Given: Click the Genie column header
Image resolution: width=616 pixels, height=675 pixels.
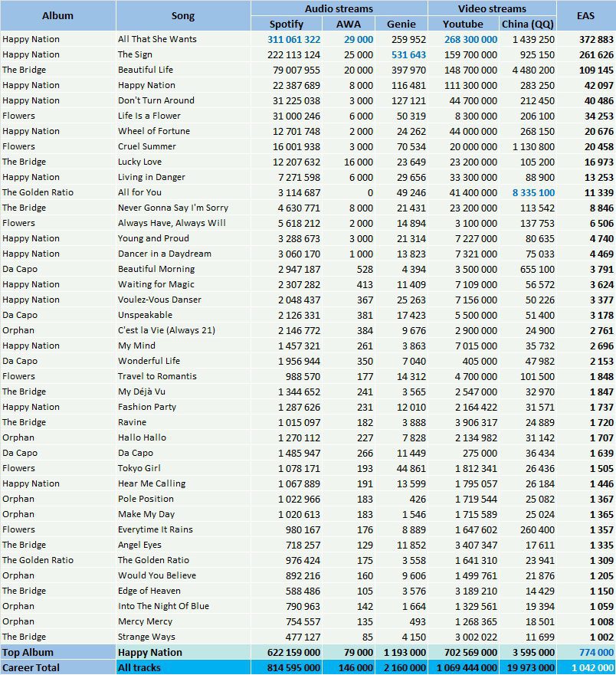Looking at the screenshot, I should click(x=401, y=24).
